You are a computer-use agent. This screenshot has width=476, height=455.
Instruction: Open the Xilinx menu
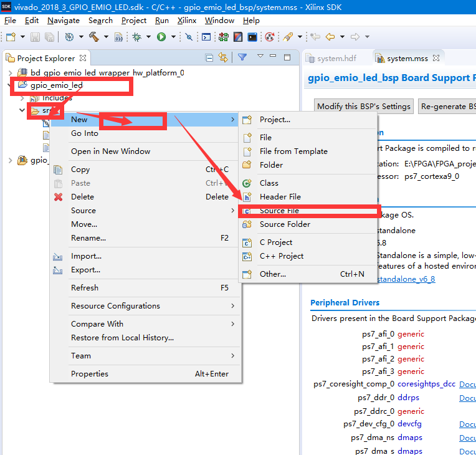click(x=187, y=21)
